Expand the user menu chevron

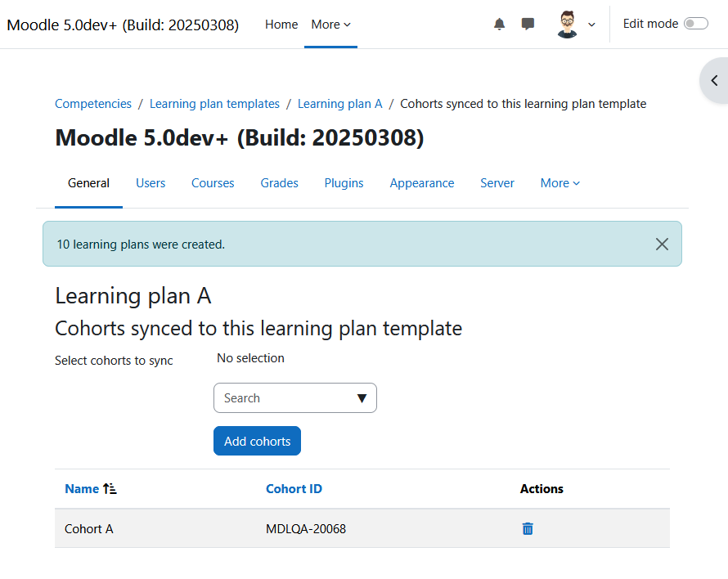click(x=591, y=25)
